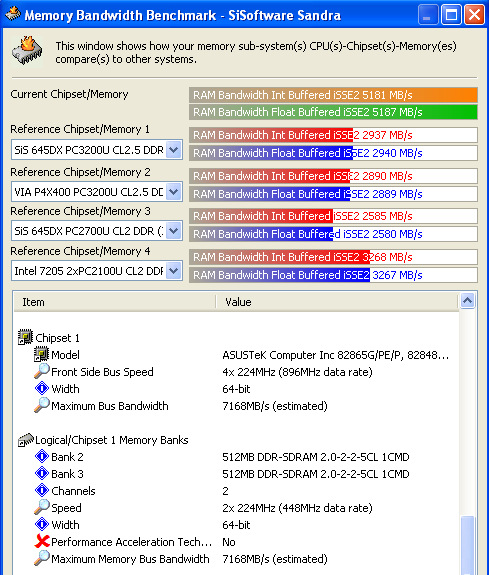Click the Performance Acceleration Tech label
Screen dimensions: 489x575
point(132,542)
